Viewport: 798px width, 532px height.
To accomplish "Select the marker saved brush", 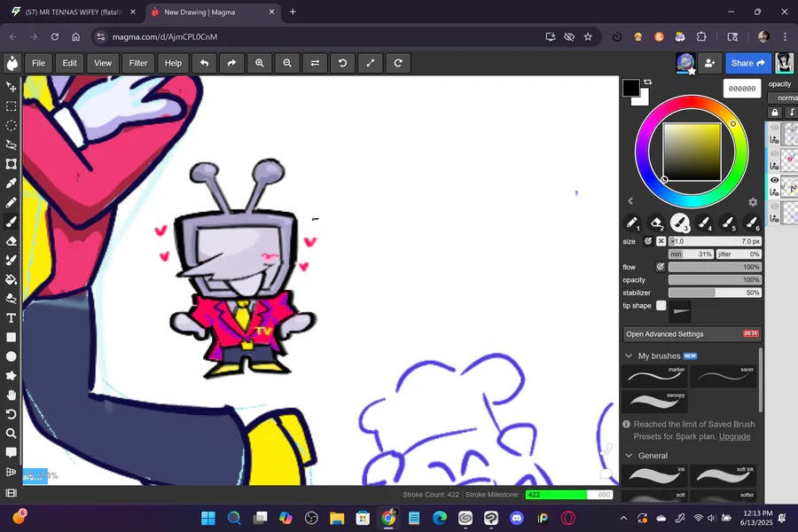I will (x=654, y=376).
